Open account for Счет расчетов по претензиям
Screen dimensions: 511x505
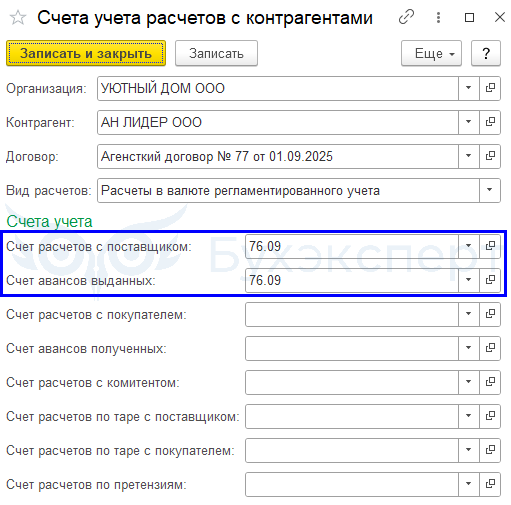tap(490, 484)
